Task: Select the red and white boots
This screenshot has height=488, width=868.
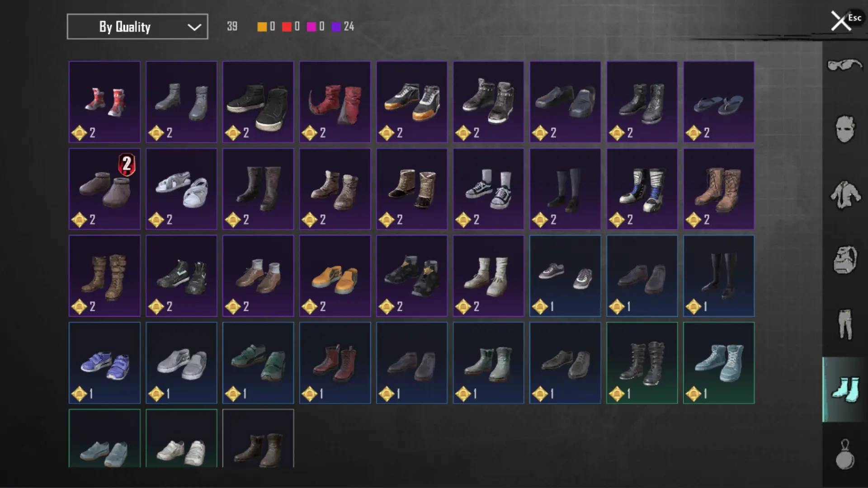Action: [x=104, y=102]
